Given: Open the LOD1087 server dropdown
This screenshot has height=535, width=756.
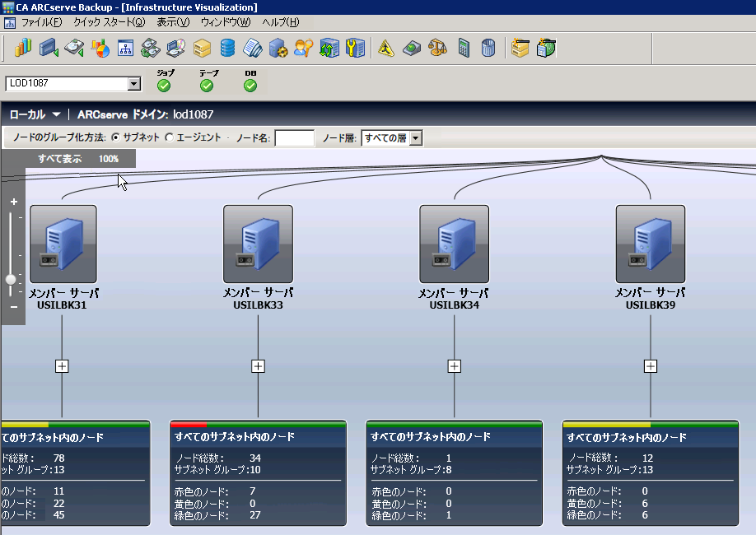Looking at the screenshot, I should pyautogui.click(x=134, y=84).
